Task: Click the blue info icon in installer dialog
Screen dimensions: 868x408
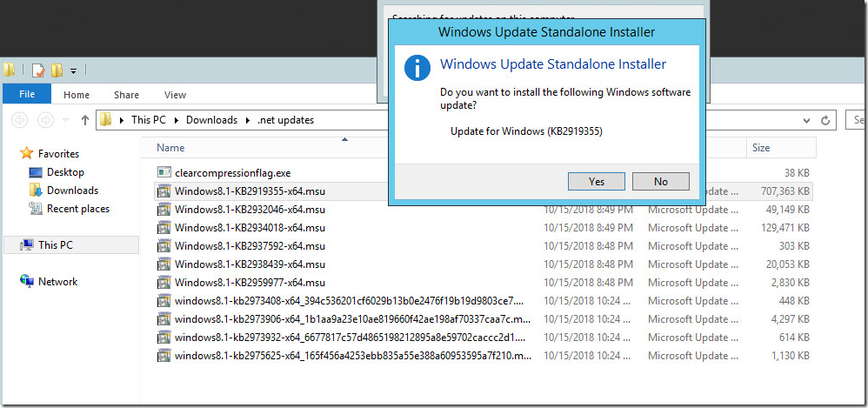Action: [417, 68]
